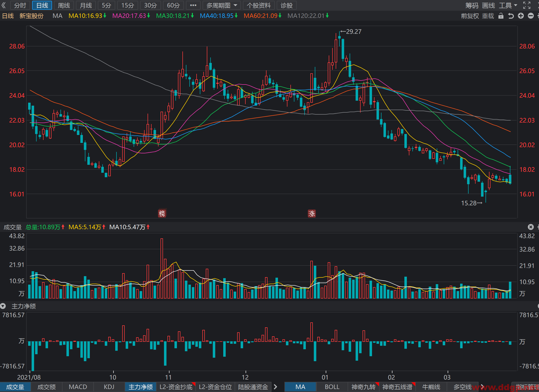Switch to 5分 chart

point(106,5)
